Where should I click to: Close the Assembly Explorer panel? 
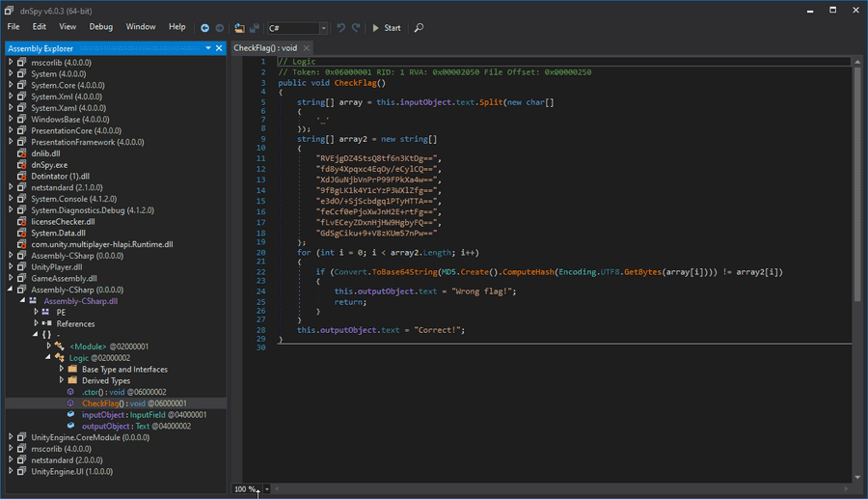point(220,48)
